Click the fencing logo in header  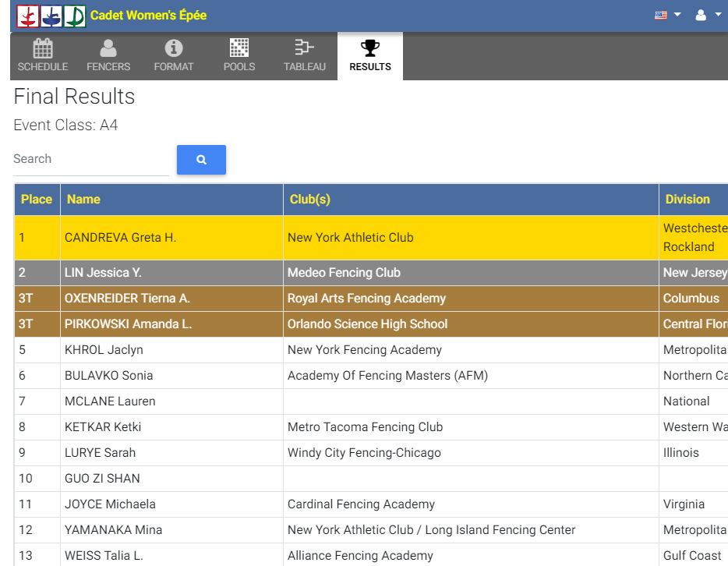(51, 16)
